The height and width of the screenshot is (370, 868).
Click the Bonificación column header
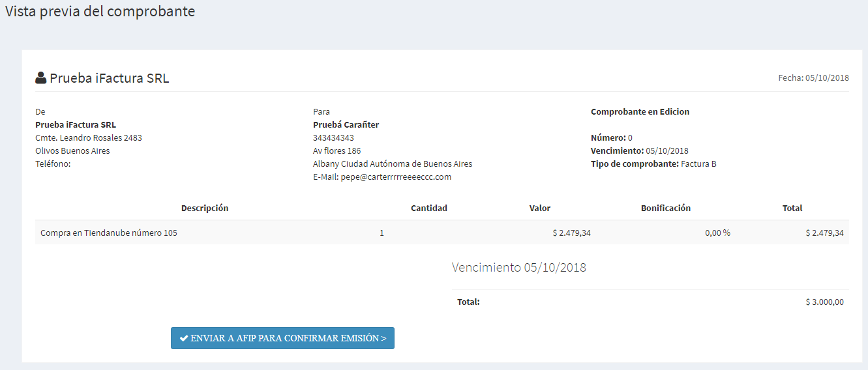(666, 208)
